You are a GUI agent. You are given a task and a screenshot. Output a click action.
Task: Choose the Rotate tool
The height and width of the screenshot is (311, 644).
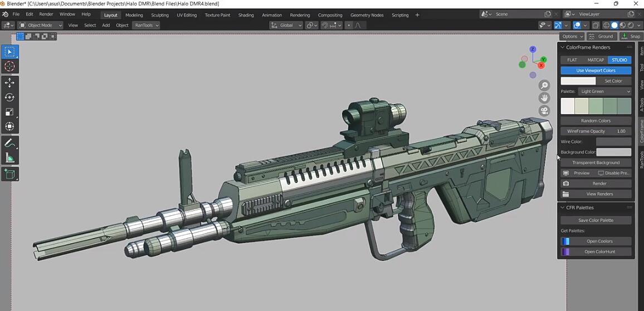[x=10, y=97]
